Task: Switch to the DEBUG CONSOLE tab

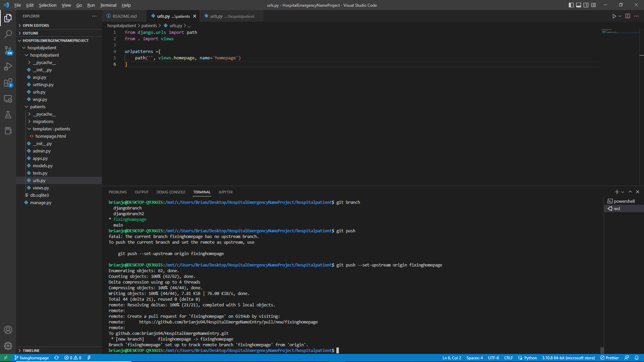Action: pyautogui.click(x=171, y=192)
